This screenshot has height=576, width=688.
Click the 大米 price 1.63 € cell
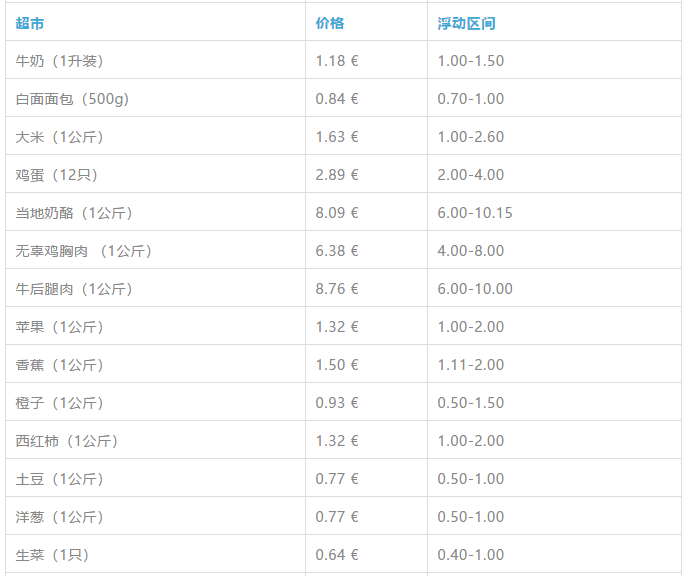[366, 136]
